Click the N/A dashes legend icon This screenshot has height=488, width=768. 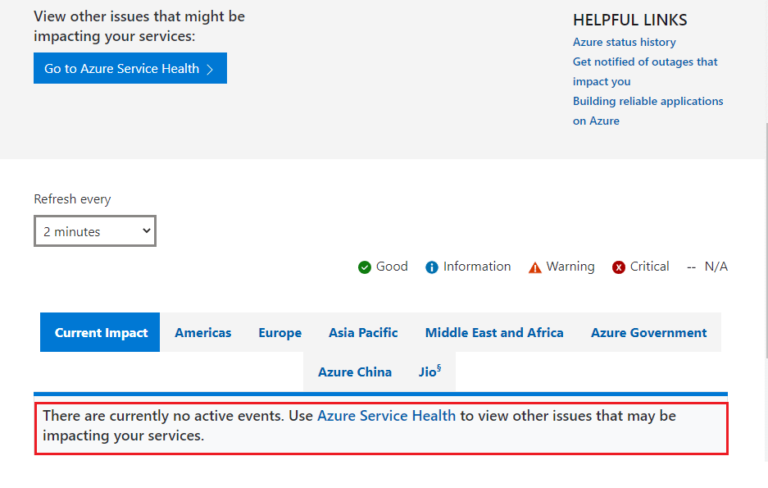pos(691,267)
